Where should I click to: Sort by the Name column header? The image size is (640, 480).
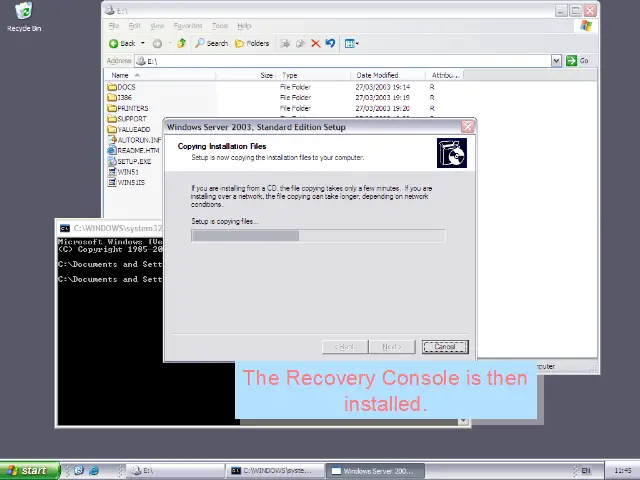(160, 75)
